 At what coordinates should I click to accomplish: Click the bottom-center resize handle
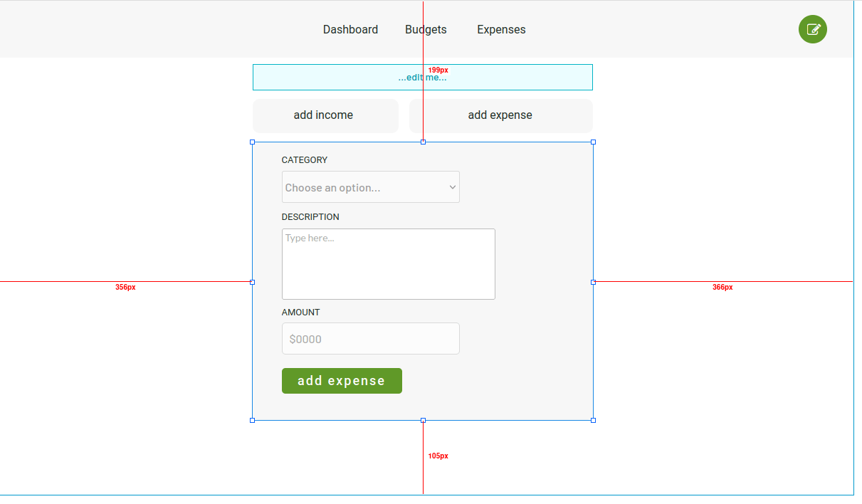pyautogui.click(x=423, y=420)
